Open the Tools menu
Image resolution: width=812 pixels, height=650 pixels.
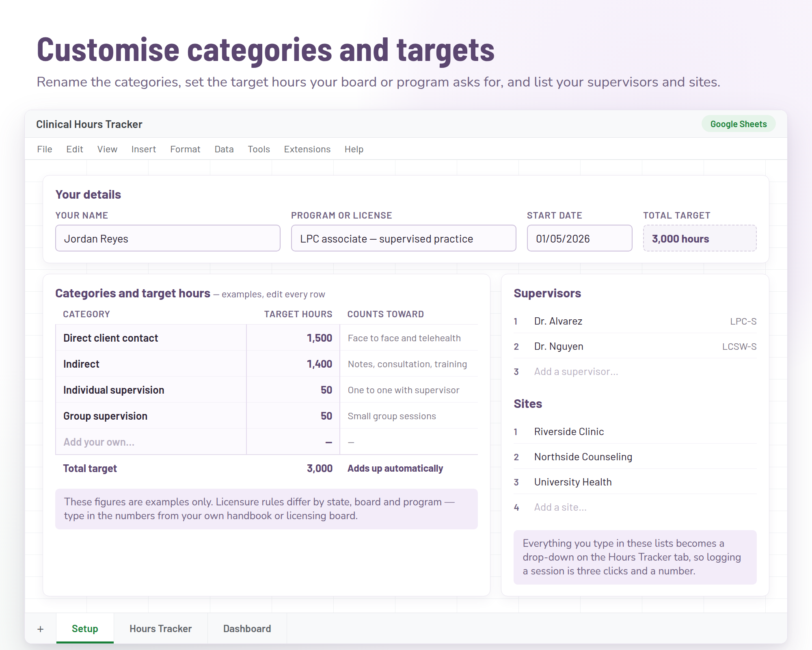259,149
